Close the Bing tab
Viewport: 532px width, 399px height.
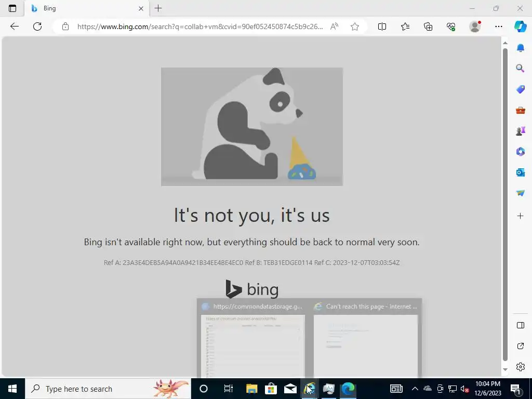(141, 8)
